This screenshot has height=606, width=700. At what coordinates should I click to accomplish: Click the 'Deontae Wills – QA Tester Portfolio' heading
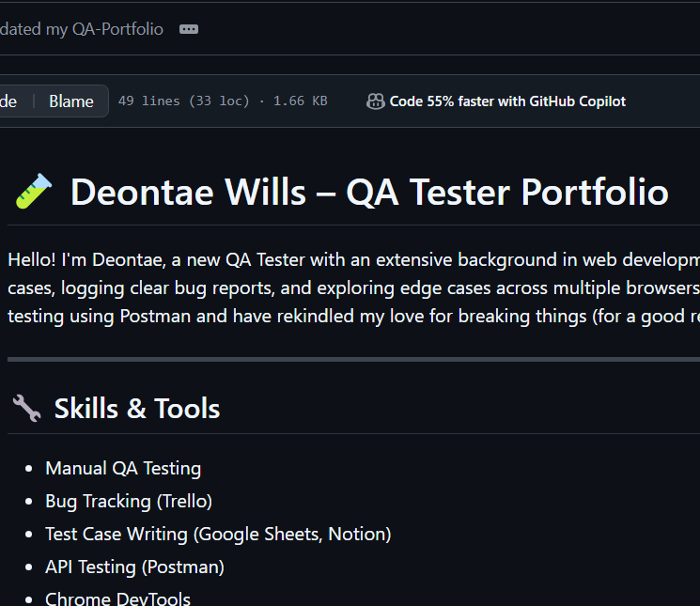pyautogui.click(x=369, y=193)
